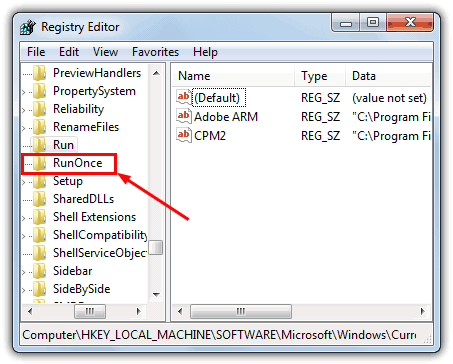This screenshot has width=453, height=364.
Task: Sort values by the Name column header
Action: point(233,76)
